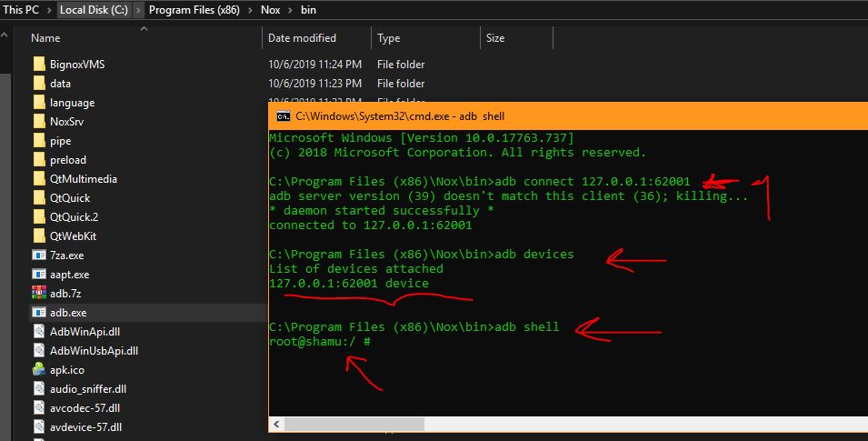Select the avdevice-57.dll file name
Image resolution: width=868 pixels, height=441 pixels.
pyautogui.click(x=85, y=427)
